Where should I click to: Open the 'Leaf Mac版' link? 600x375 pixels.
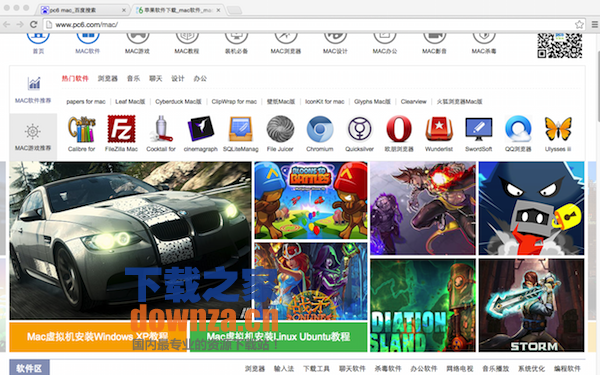pos(130,101)
